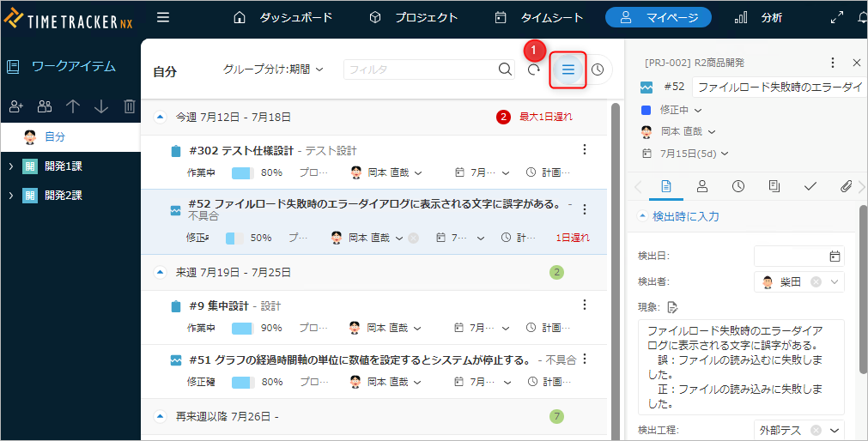This screenshot has height=441, width=868.
Task: Open the マイページ tab
Action: tap(658, 17)
